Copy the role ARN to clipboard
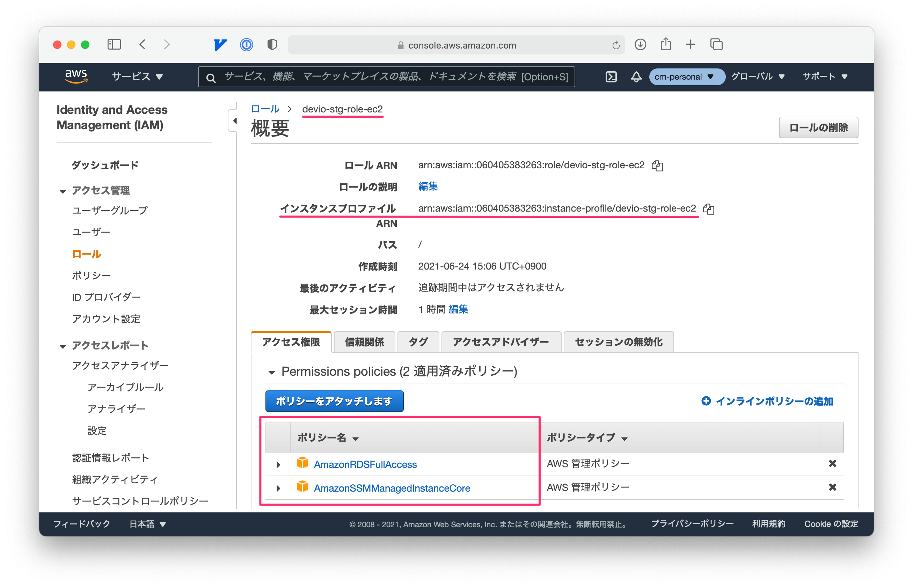The height and width of the screenshot is (588, 913). 657,166
